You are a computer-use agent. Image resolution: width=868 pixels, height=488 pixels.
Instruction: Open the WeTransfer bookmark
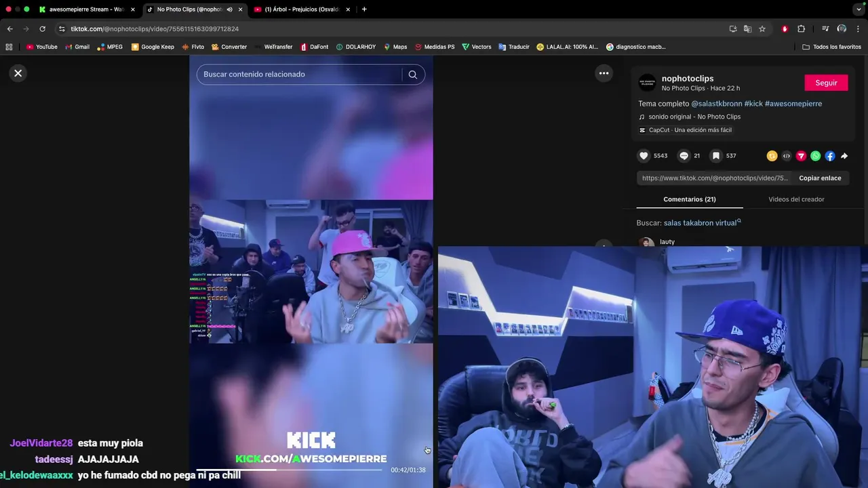click(273, 47)
